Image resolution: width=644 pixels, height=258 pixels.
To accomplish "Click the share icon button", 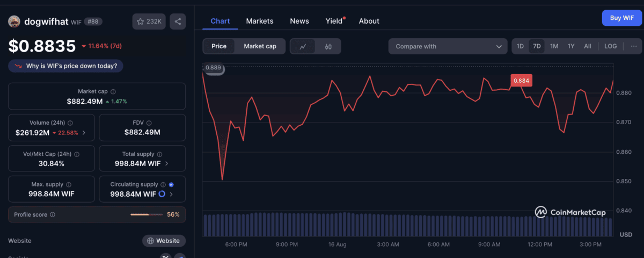I will (x=178, y=21).
